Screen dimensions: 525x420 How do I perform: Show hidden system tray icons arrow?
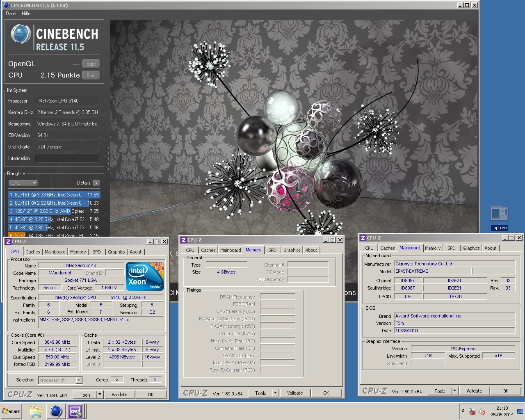tap(463, 411)
